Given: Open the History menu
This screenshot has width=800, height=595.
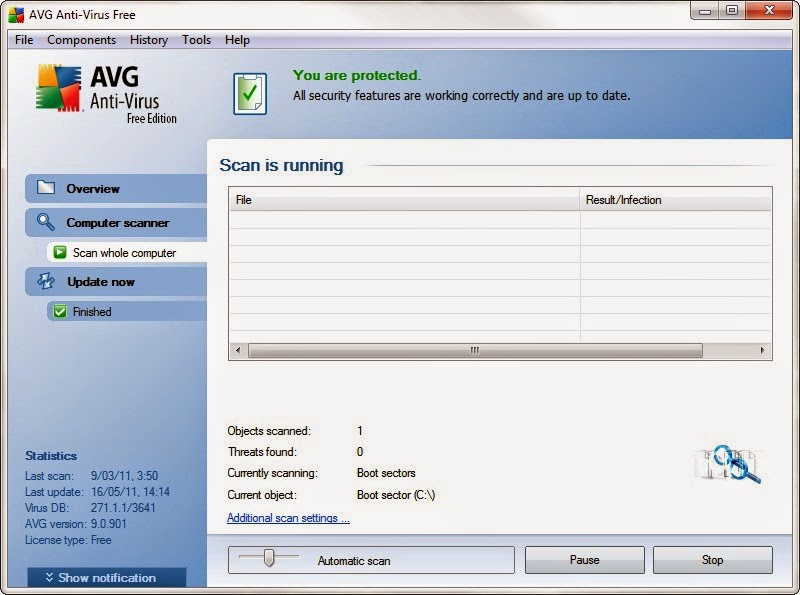Looking at the screenshot, I should pyautogui.click(x=148, y=40).
